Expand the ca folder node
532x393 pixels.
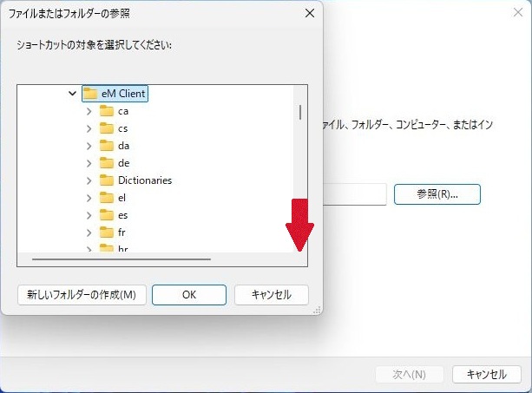click(x=89, y=111)
